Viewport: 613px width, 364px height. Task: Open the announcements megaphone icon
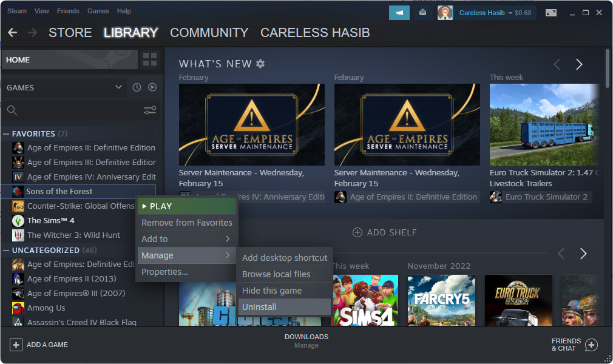[399, 13]
